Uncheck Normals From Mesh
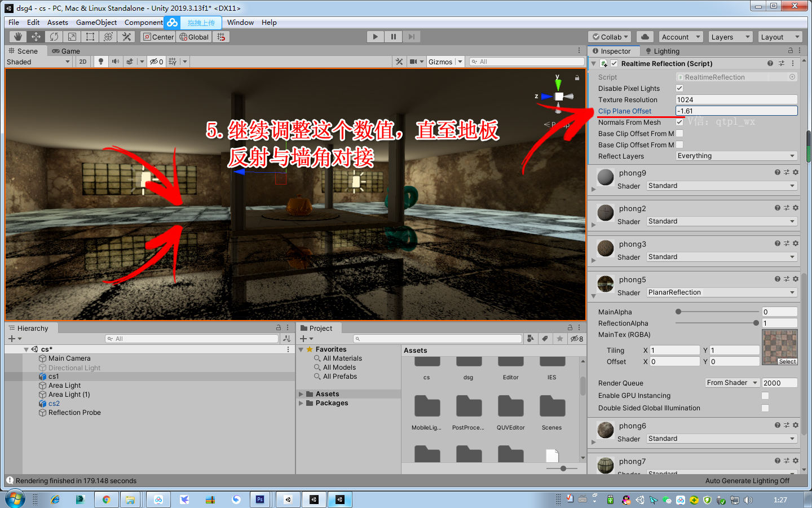Viewport: 812px width, 508px height. click(679, 122)
